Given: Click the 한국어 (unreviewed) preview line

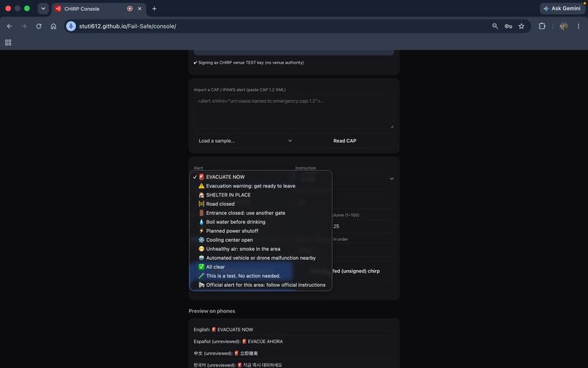Looking at the screenshot, I should (x=238, y=365).
